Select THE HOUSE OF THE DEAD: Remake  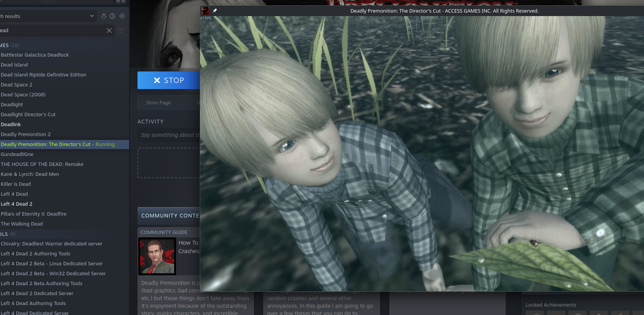tap(42, 164)
